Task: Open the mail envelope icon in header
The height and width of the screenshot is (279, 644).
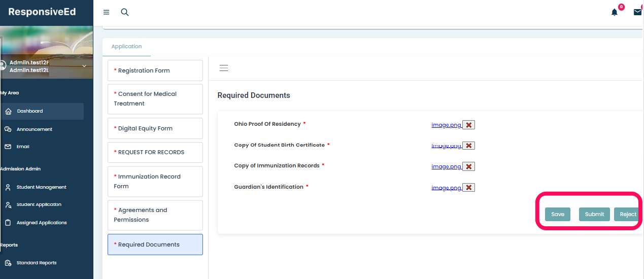Action: [637, 12]
